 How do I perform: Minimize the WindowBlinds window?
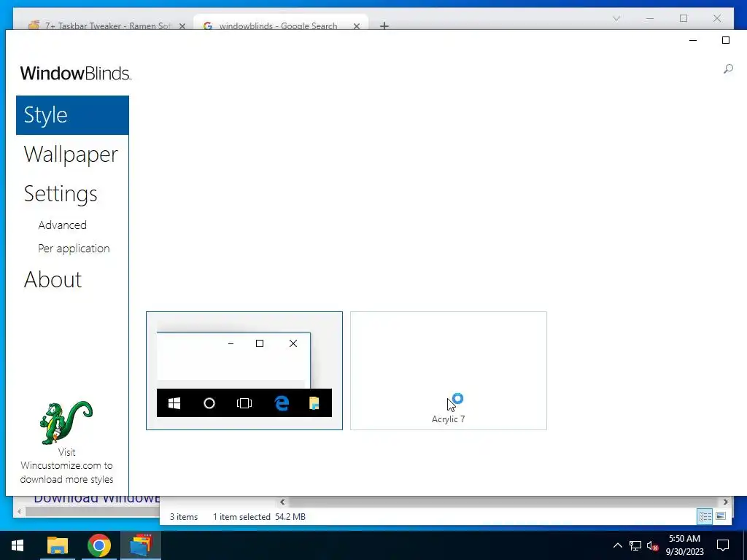(x=693, y=41)
